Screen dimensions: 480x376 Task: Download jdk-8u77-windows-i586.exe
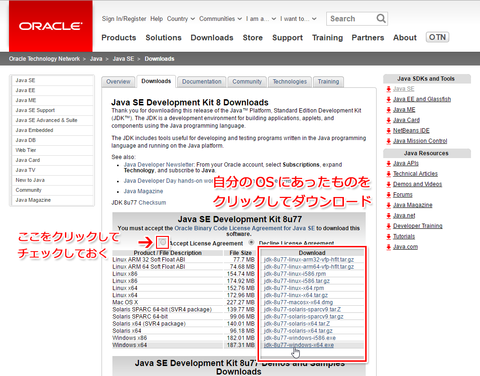300,338
